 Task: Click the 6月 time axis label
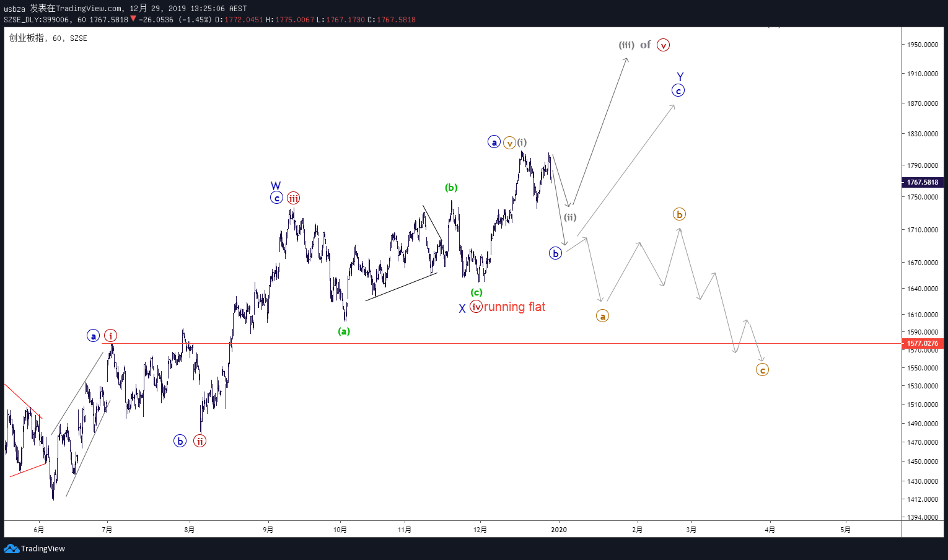point(39,530)
